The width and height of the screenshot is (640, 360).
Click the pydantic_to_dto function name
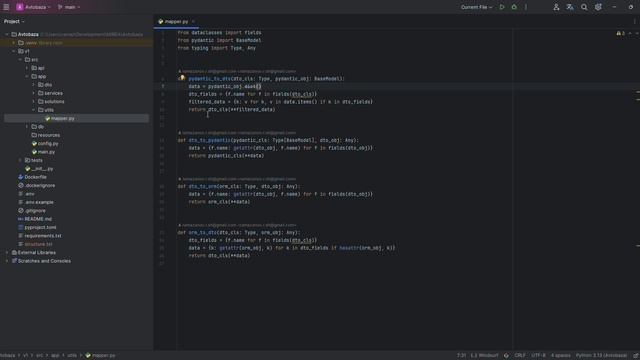209,79
